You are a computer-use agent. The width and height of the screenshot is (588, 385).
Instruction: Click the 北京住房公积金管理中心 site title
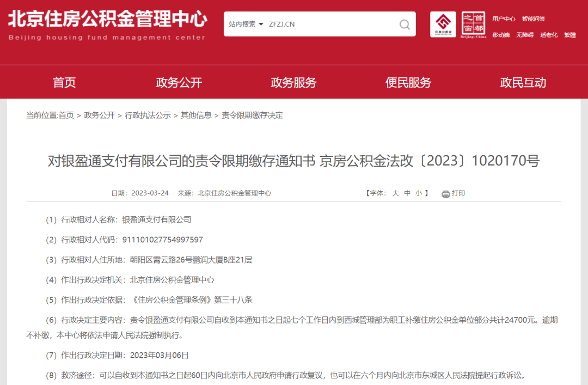click(x=108, y=19)
